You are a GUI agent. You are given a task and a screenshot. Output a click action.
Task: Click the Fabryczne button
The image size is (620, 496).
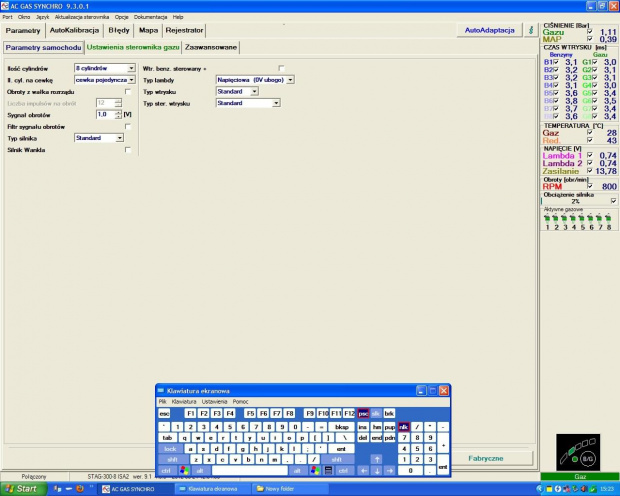tap(486, 457)
